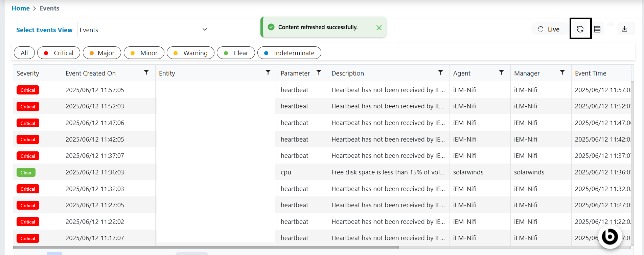644x255 pixels.
Task: Go to the Home breadcrumb link
Action: [x=21, y=8]
